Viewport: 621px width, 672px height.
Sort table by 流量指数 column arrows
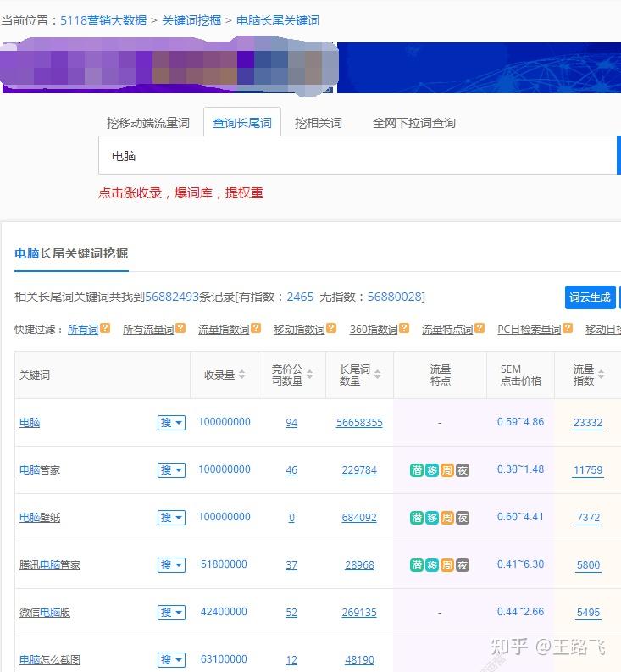[x=602, y=375]
